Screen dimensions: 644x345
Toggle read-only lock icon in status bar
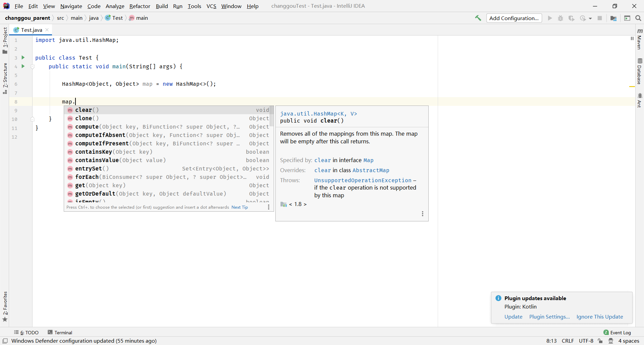[x=600, y=341]
